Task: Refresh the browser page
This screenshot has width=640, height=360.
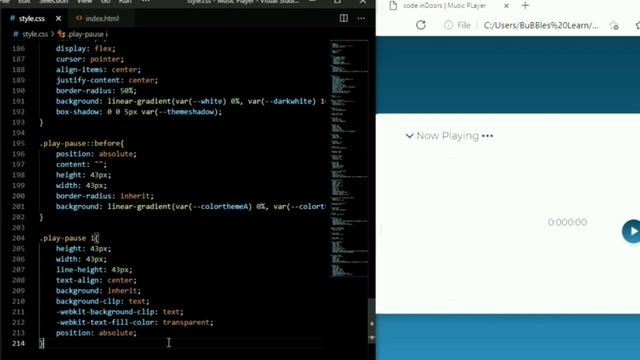Action: click(421, 25)
